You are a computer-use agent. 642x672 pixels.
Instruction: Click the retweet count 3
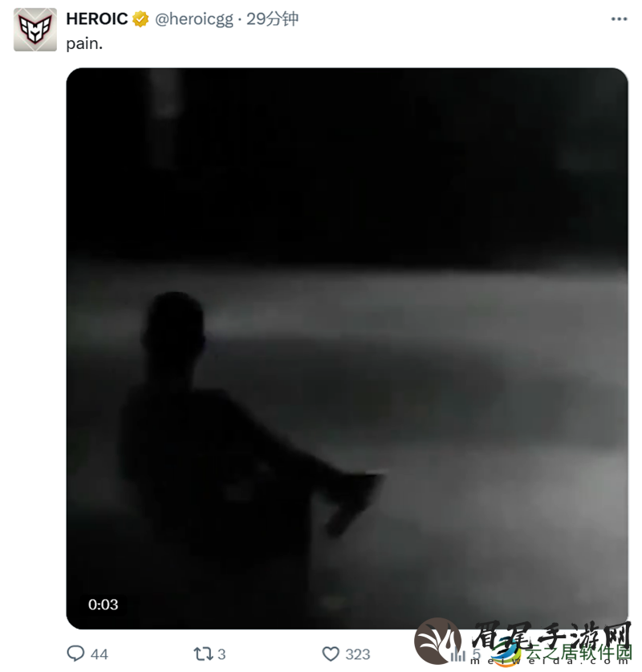[x=221, y=654]
